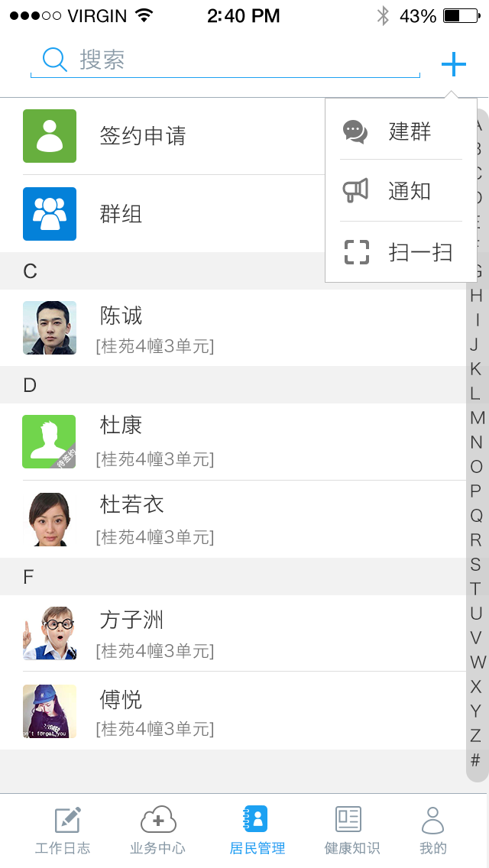Click the search magnifier icon
Image resolution: width=489 pixels, height=868 pixels.
(55, 60)
